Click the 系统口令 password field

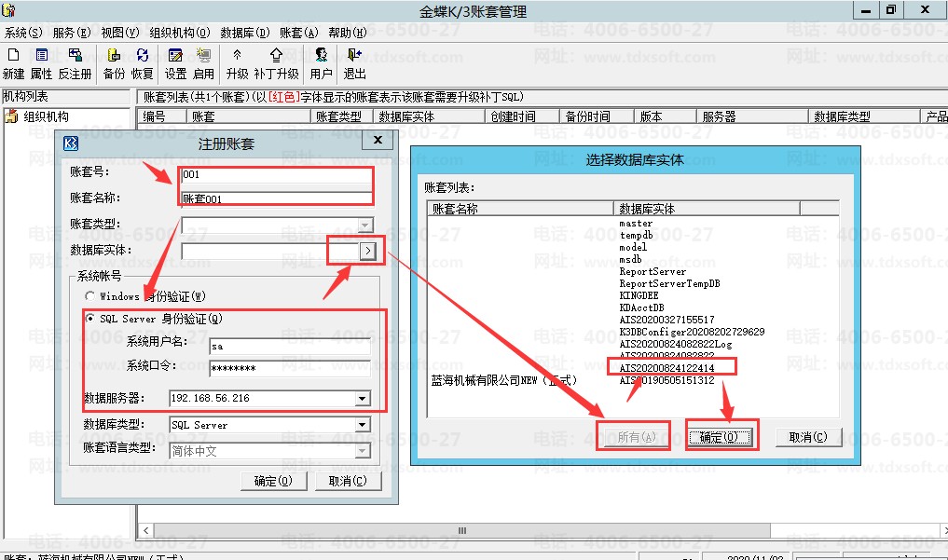290,368
